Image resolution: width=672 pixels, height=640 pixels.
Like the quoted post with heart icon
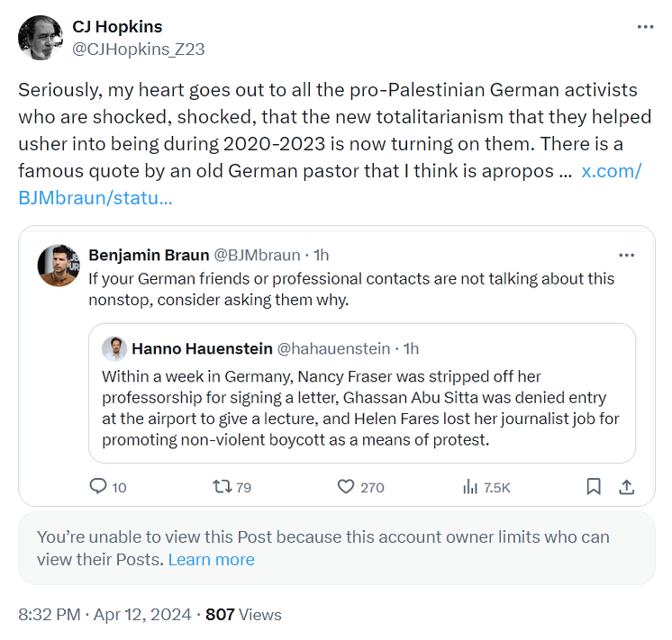(x=345, y=486)
